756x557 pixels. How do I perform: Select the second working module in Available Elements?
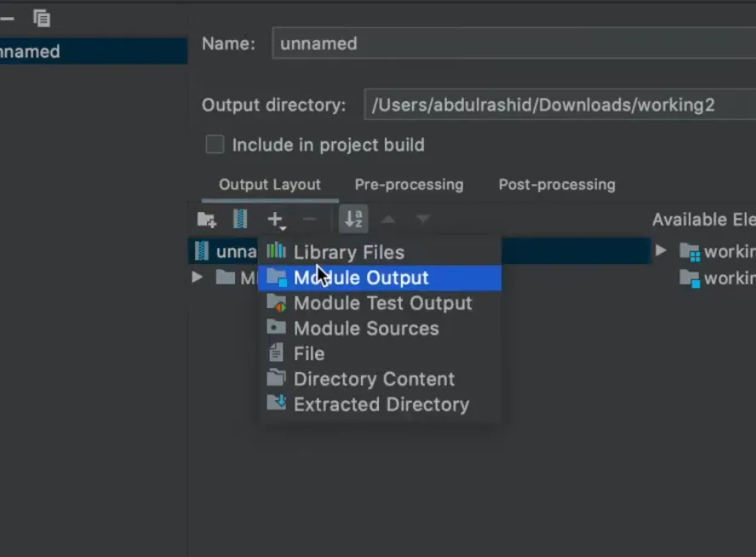718,278
